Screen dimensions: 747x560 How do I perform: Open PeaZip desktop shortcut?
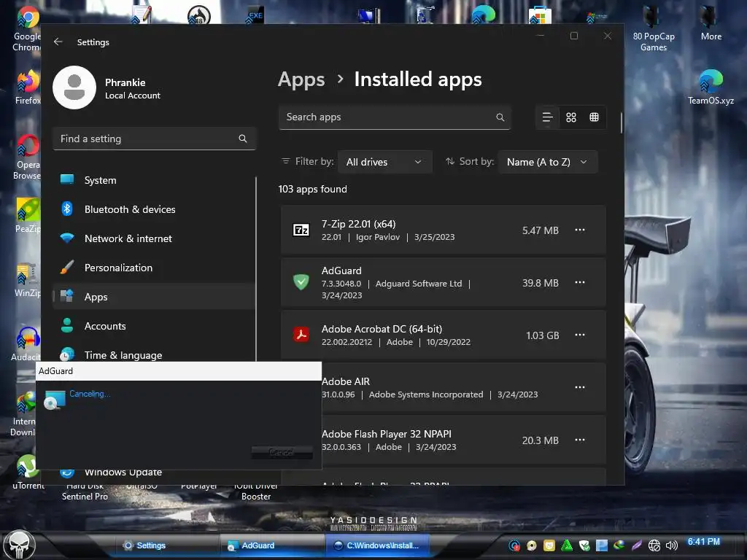(x=28, y=215)
